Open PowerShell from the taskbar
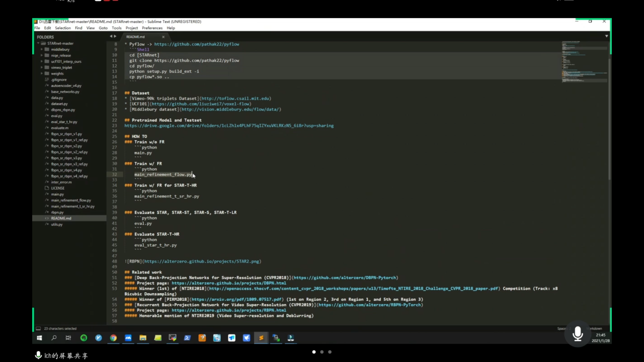The height and width of the screenshot is (362, 644). (187, 338)
